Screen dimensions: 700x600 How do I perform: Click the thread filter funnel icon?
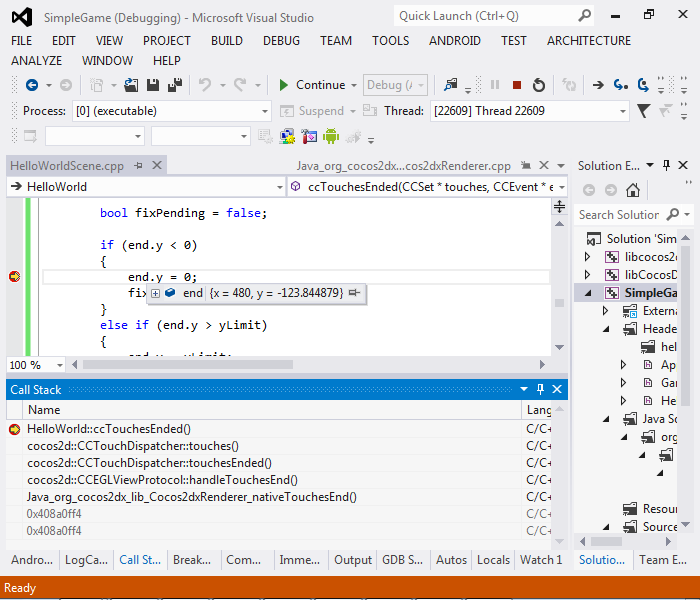644,111
